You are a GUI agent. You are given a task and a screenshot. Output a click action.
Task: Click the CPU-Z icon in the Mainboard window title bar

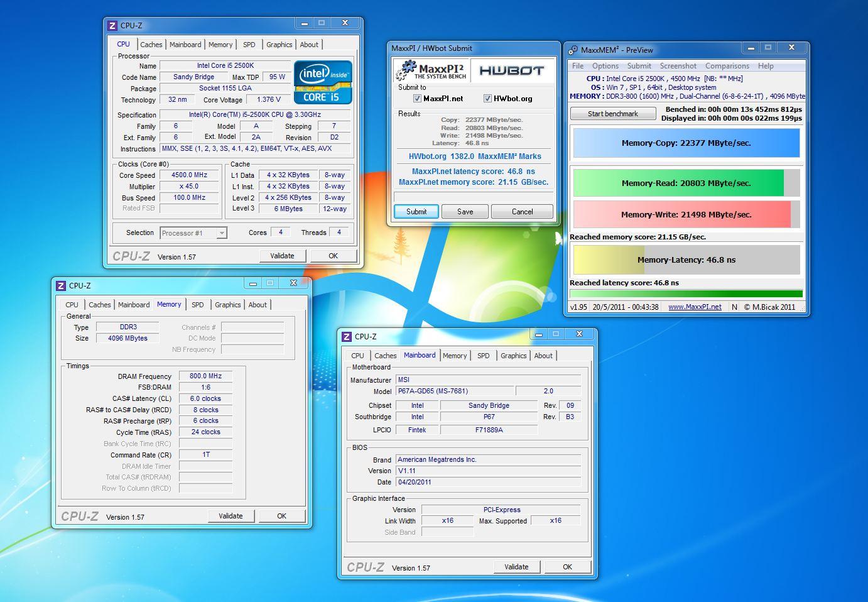(x=347, y=337)
